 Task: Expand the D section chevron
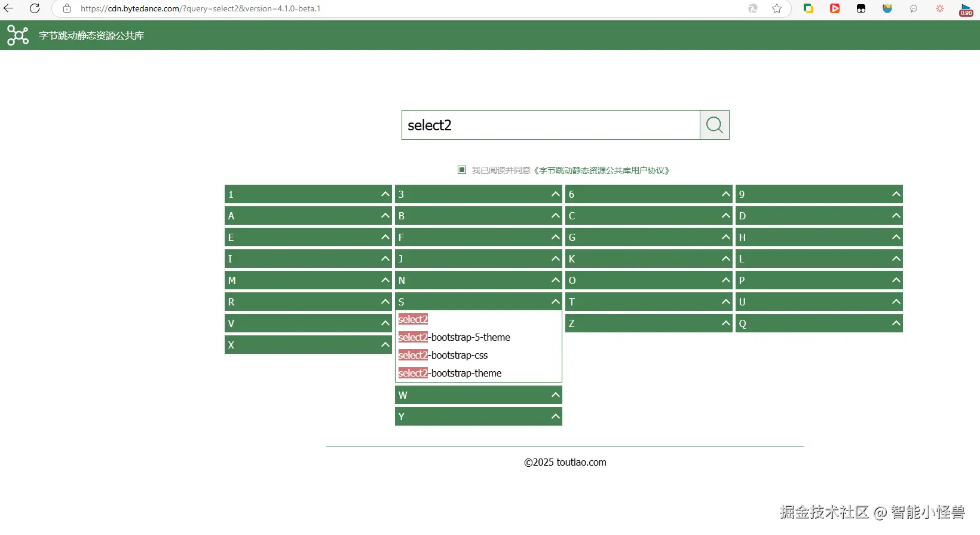896,215
